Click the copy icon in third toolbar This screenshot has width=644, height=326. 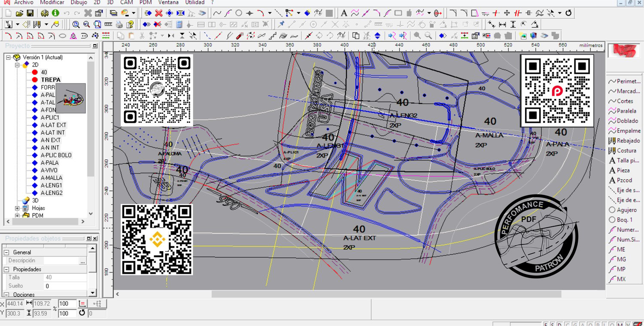pos(121,36)
